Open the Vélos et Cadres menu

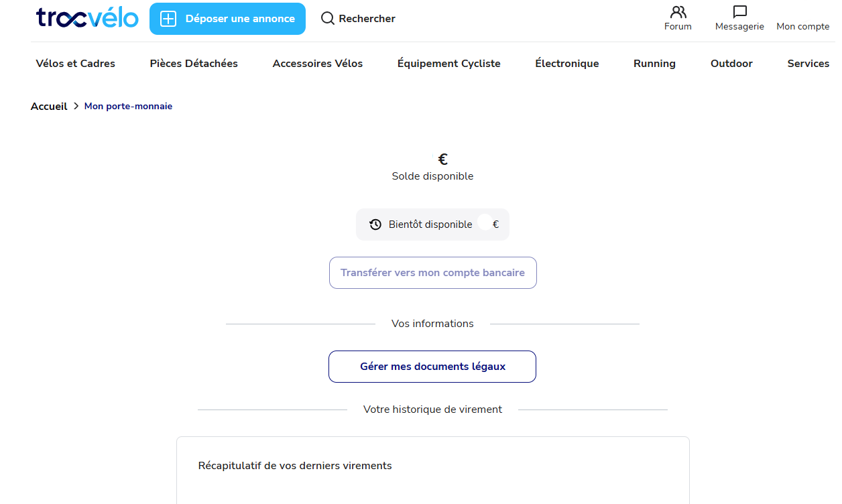pyautogui.click(x=76, y=64)
